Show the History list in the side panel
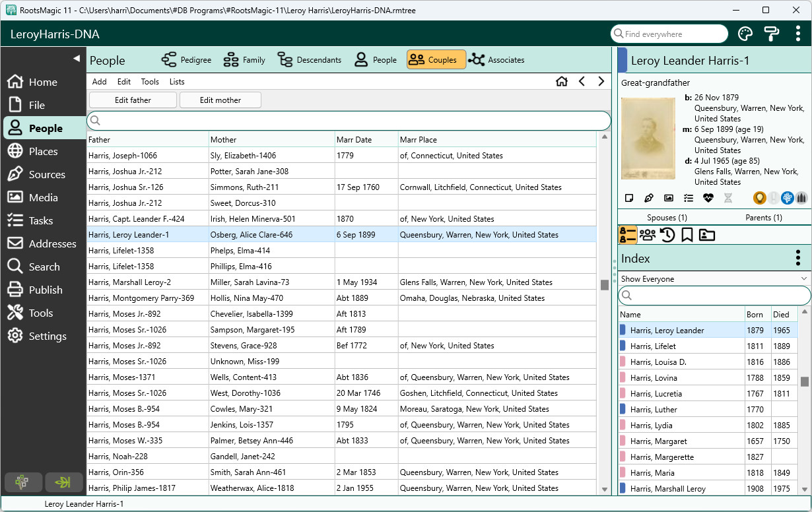The height and width of the screenshot is (512, 812). (667, 235)
